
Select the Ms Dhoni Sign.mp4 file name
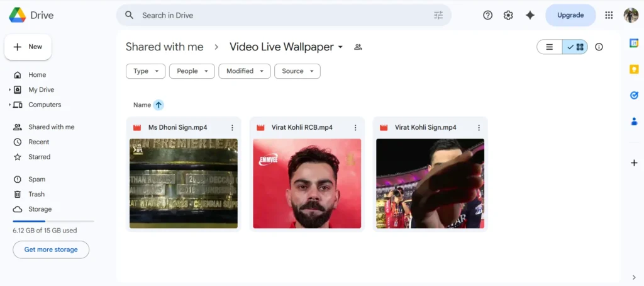coord(178,128)
